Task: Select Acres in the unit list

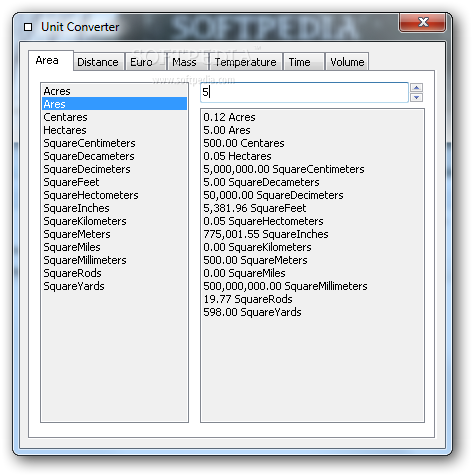Action: click(114, 91)
